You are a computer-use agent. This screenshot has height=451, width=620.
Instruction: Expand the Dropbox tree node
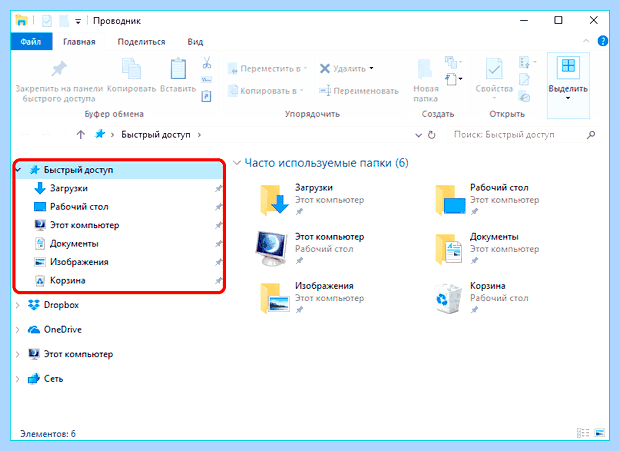tap(17, 305)
